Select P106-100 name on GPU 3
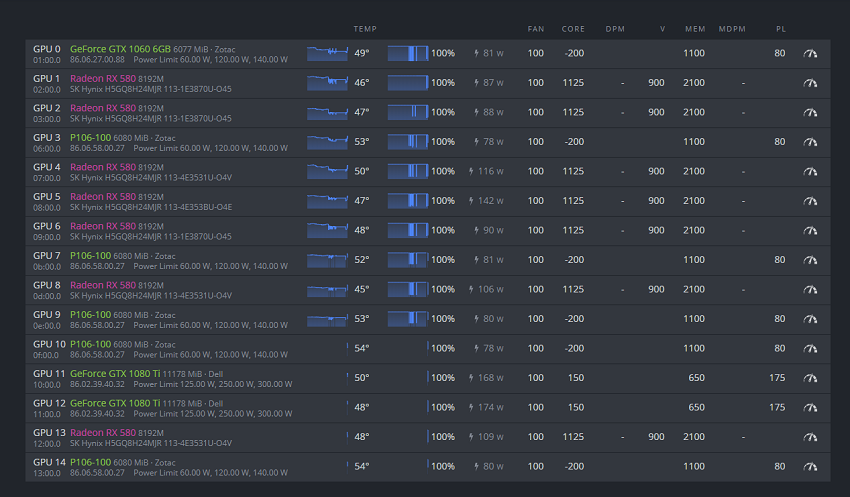This screenshot has height=497, width=850. 91,138
